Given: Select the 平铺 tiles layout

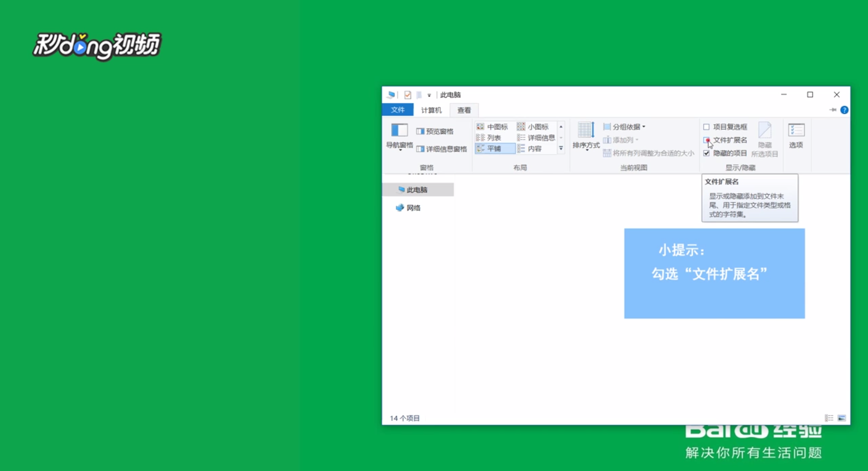Looking at the screenshot, I should (495, 148).
